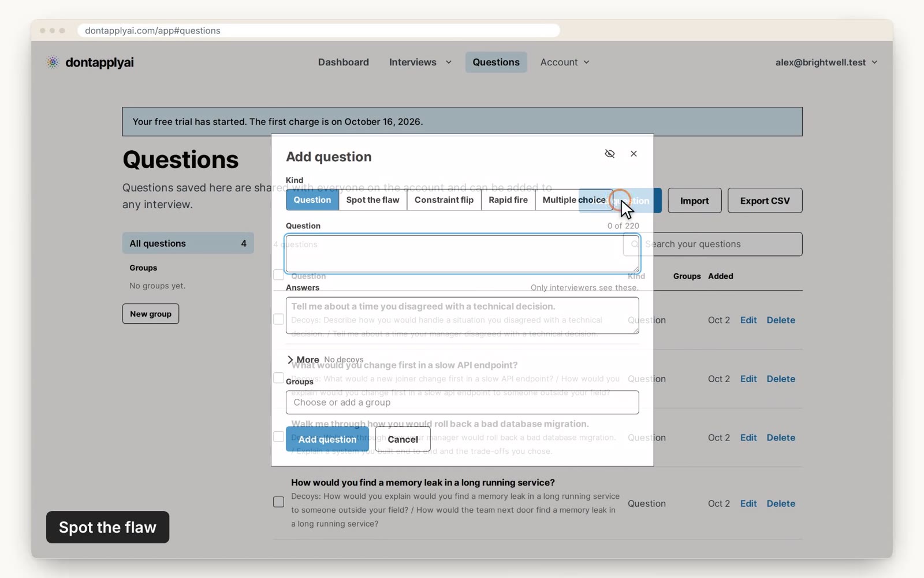Close the Add question dialog with X
This screenshot has width=924, height=578.
point(634,154)
